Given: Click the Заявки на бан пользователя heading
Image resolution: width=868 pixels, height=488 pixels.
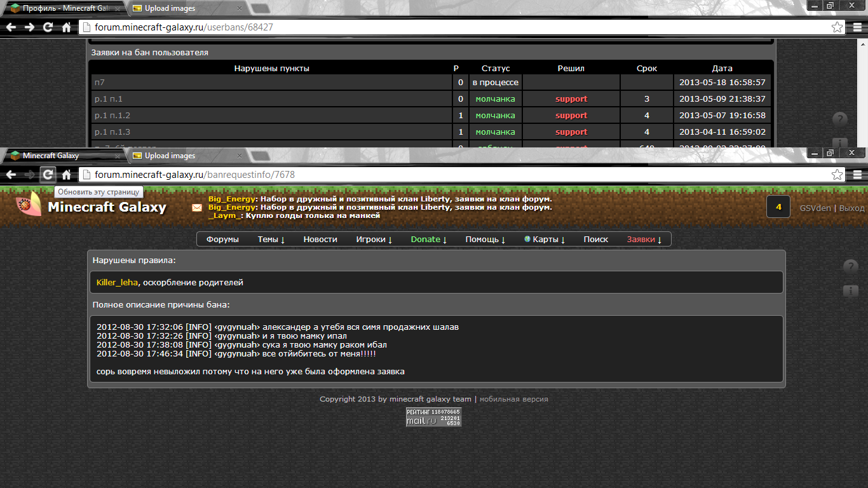Looking at the screenshot, I should (x=150, y=53).
